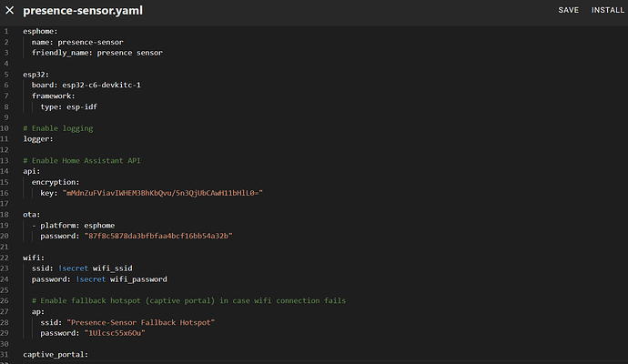Image resolution: width=628 pixels, height=364 pixels.
Task: Click the OTA password string value
Action: [x=158, y=236]
